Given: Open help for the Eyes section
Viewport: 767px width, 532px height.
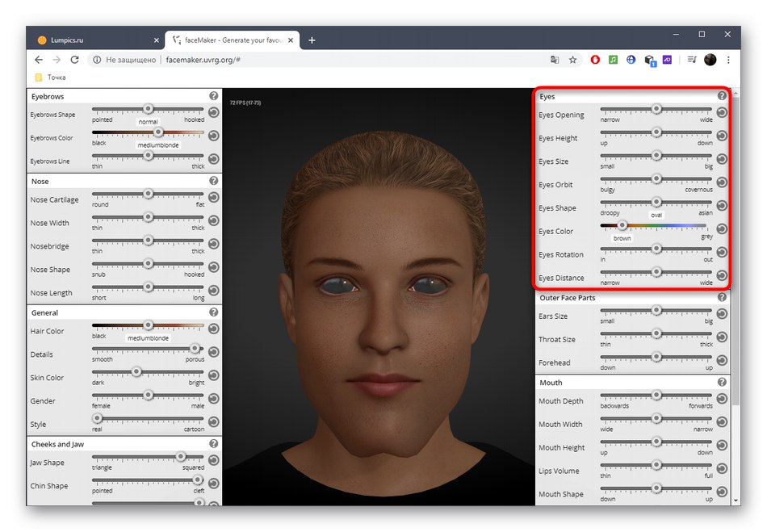Looking at the screenshot, I should coord(722,96).
